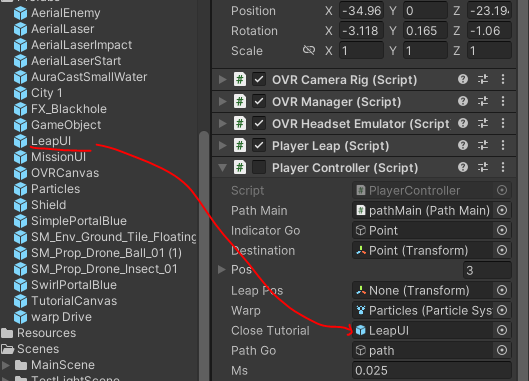Select the MissionUI prefab
This screenshot has width=529, height=381.
click(x=58, y=157)
